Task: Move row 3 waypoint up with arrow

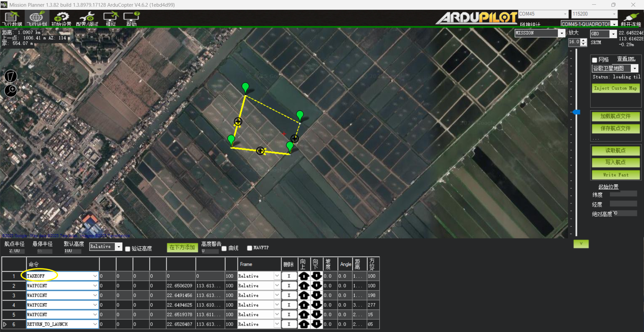Action: coord(304,295)
